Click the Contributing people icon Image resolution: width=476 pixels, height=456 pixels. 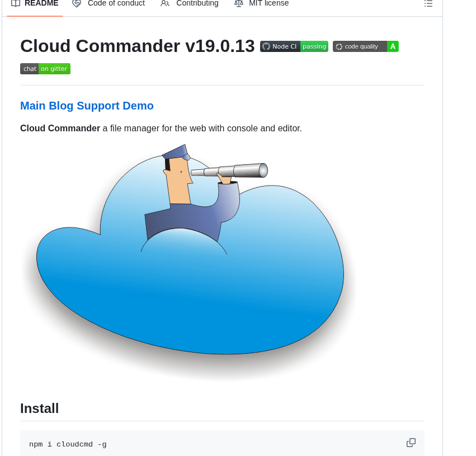[x=164, y=3]
